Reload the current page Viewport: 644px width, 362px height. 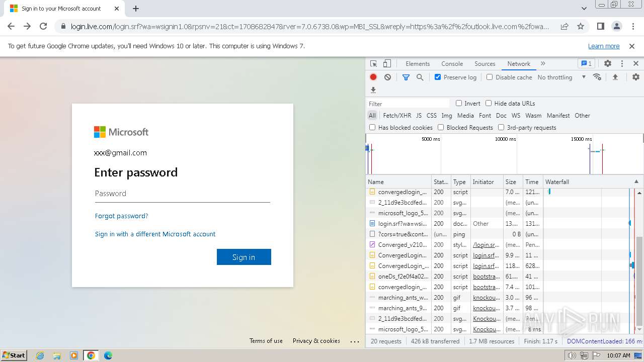43,26
